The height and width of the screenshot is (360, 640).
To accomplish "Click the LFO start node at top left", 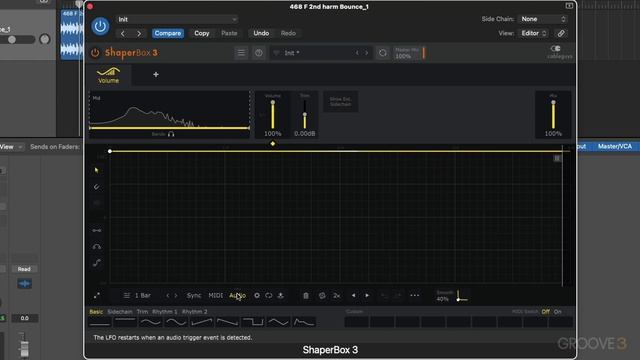I will tap(110, 151).
